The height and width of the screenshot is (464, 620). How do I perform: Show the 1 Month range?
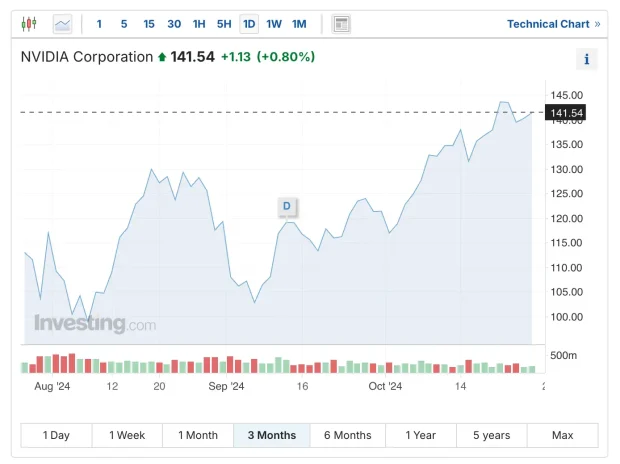pyautogui.click(x=198, y=435)
